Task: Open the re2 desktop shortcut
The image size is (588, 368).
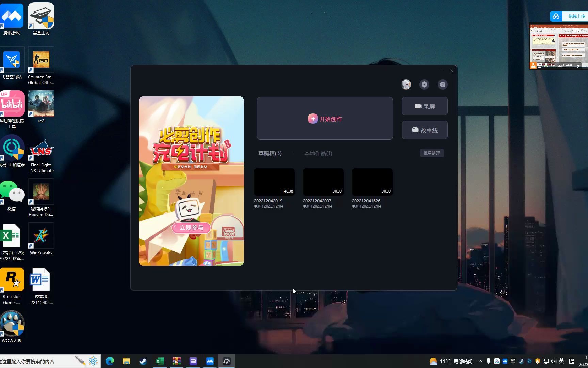Action: point(41,107)
